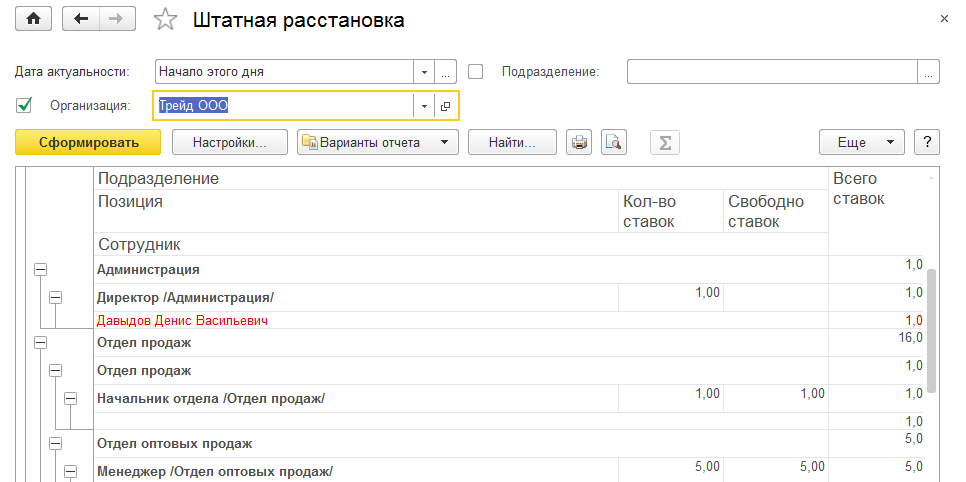The image size is (966, 482).
Task: Go forward using the right arrow
Action: [116, 19]
